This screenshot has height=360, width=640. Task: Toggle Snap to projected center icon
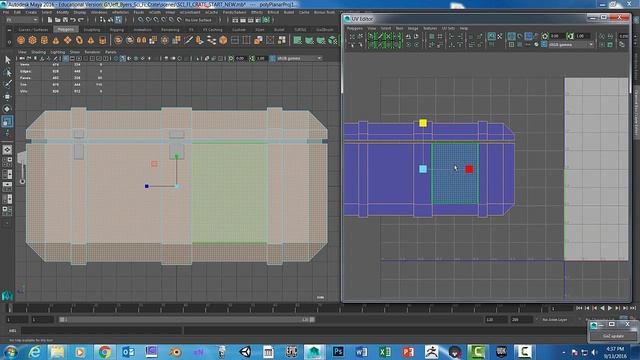[164, 20]
